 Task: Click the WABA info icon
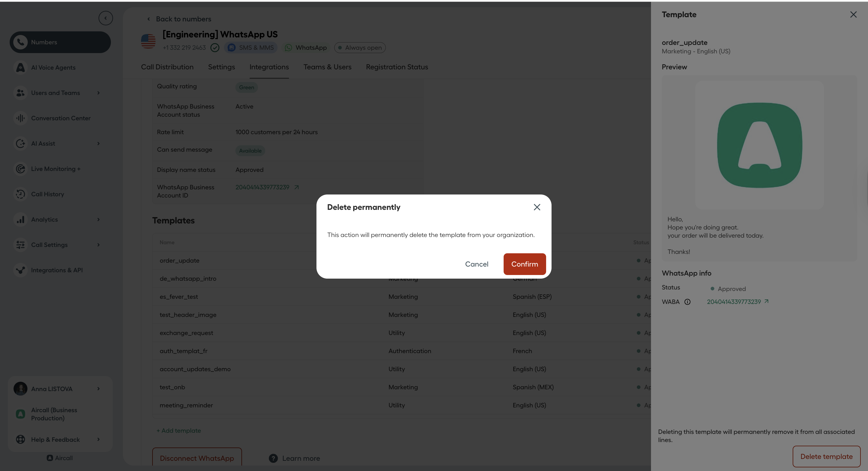tap(687, 302)
